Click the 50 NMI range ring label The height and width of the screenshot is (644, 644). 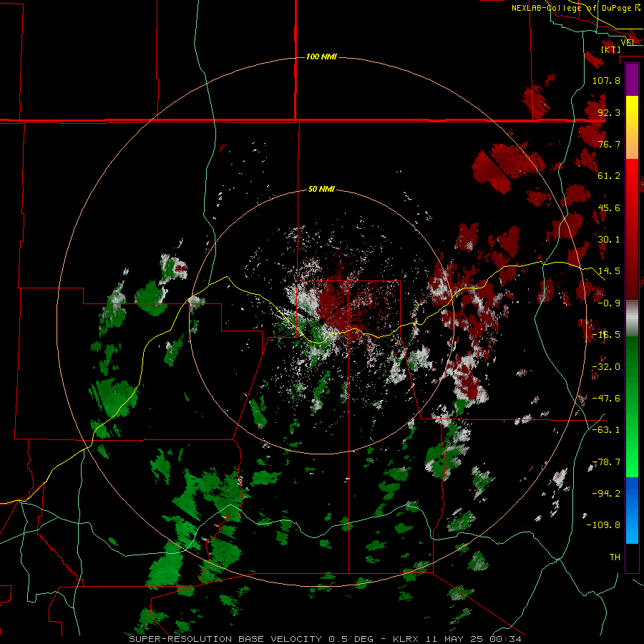(321, 189)
